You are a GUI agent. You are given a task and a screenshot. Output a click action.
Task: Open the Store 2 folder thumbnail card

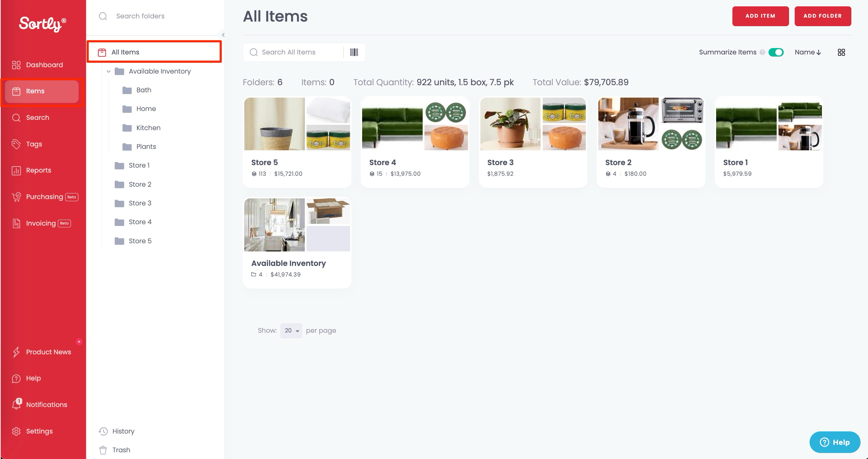[x=651, y=142]
